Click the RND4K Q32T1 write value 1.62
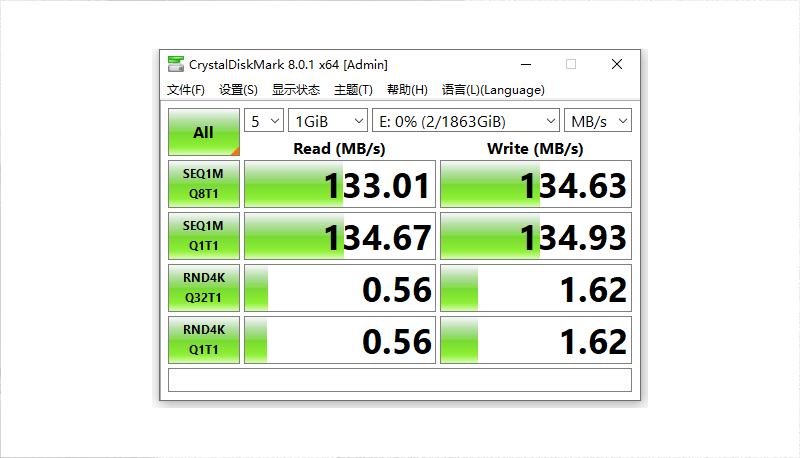Image resolution: width=800 pixels, height=458 pixels. click(536, 288)
